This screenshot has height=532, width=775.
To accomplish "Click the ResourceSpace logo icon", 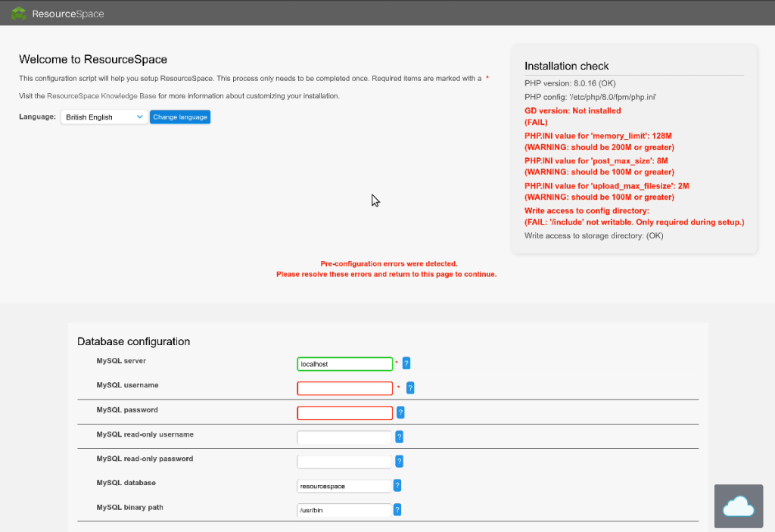I will click(18, 13).
